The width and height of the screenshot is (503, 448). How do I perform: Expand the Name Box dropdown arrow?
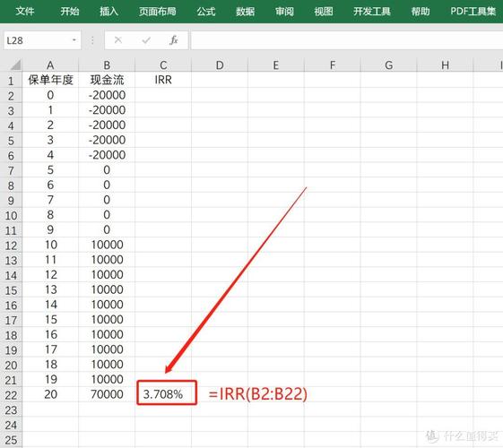[x=74, y=40]
